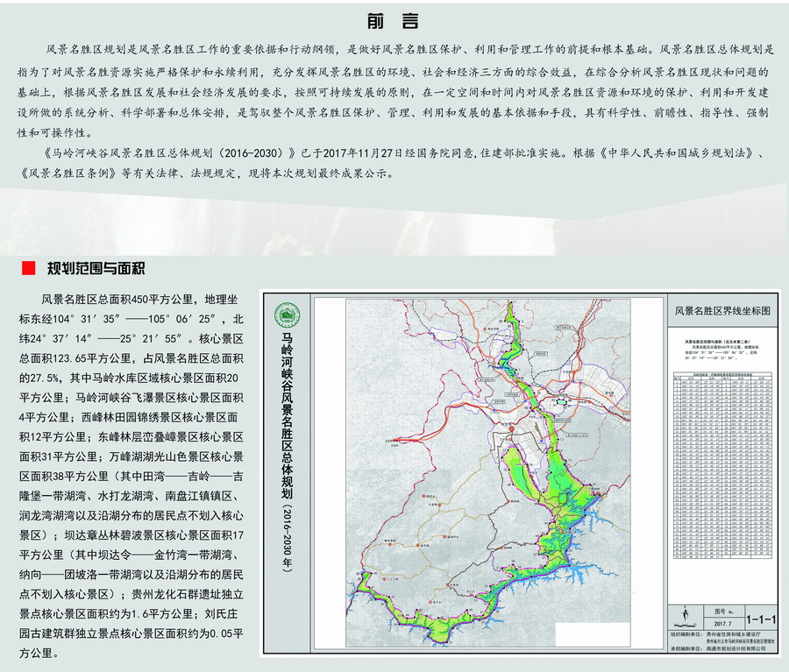Click the line starting 纬24° 37′ 14″
789x672 pixels.
131,338
